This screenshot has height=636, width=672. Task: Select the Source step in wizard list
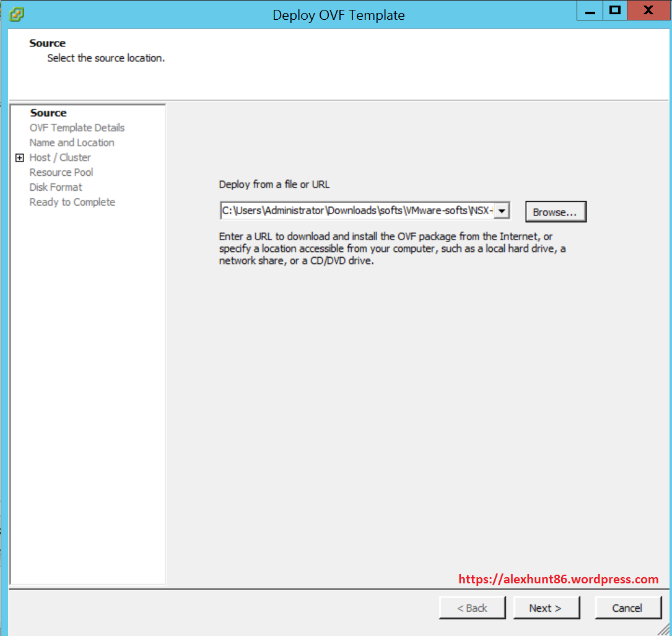(x=48, y=113)
